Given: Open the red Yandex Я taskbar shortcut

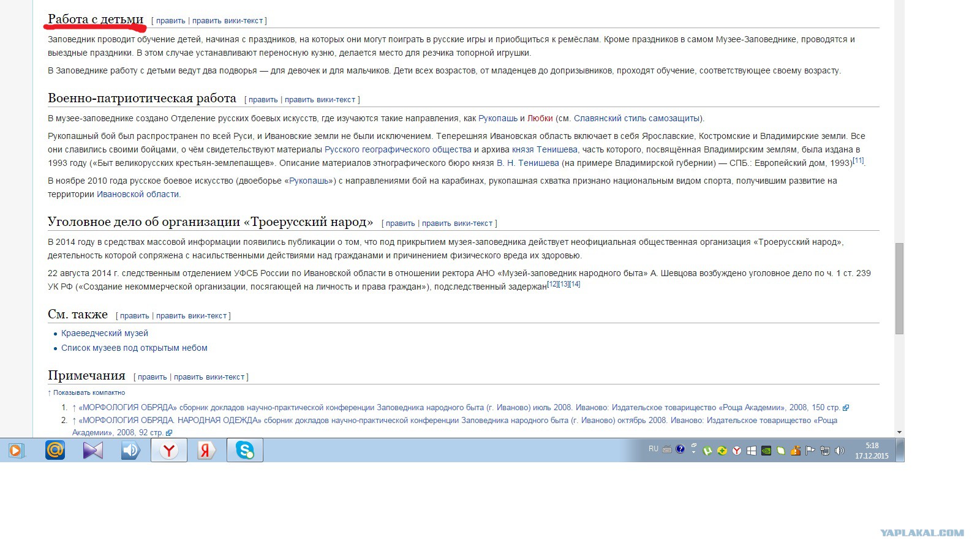Looking at the screenshot, I should coord(206,451).
